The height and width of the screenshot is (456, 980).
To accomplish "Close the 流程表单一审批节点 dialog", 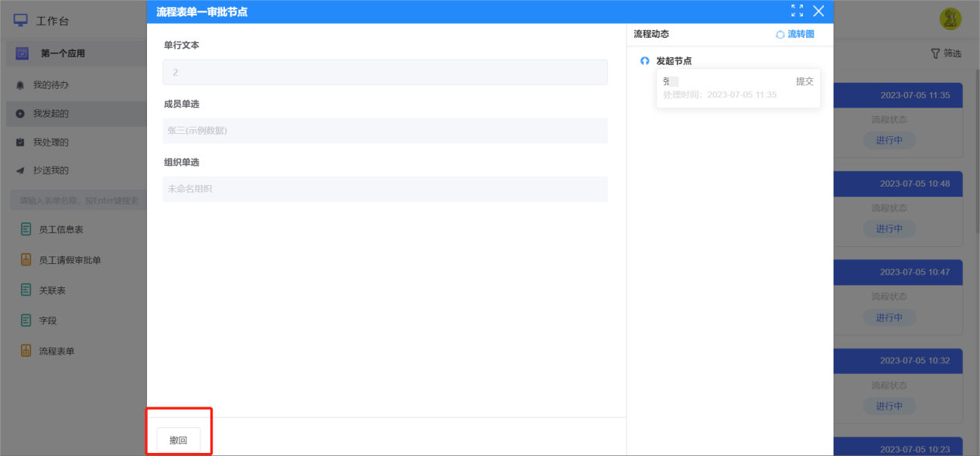I will pyautogui.click(x=818, y=11).
